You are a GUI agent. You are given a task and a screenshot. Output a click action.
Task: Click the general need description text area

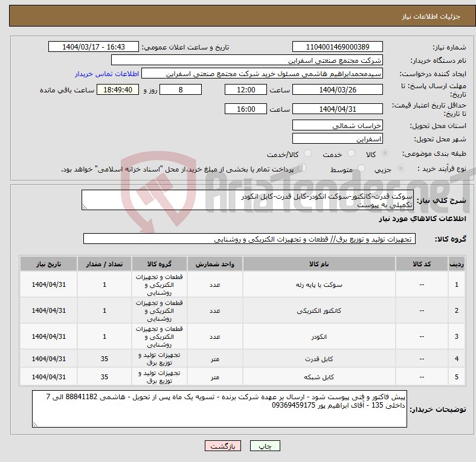(248, 200)
